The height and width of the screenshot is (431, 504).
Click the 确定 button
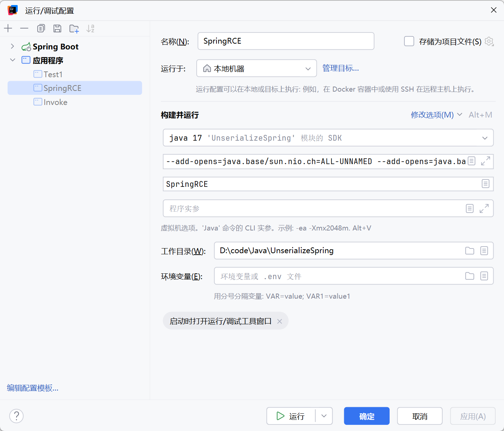coord(367,416)
